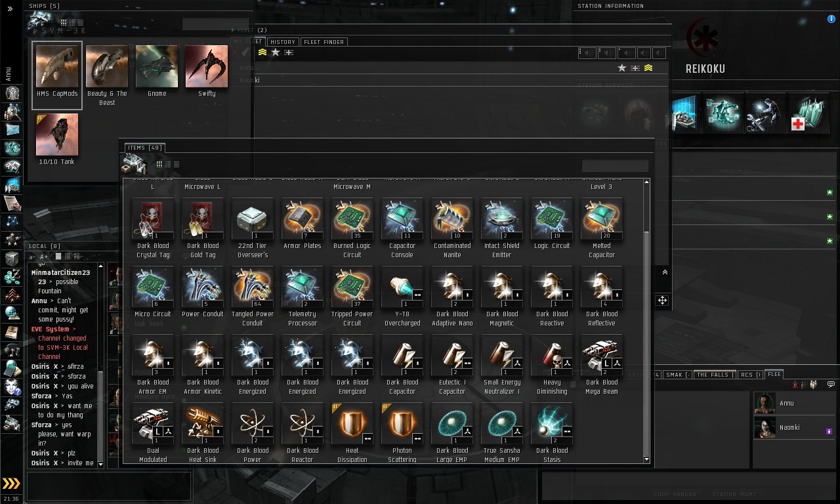
Task: Select the 22nd Tier Overseer's item
Action: pyautogui.click(x=253, y=228)
